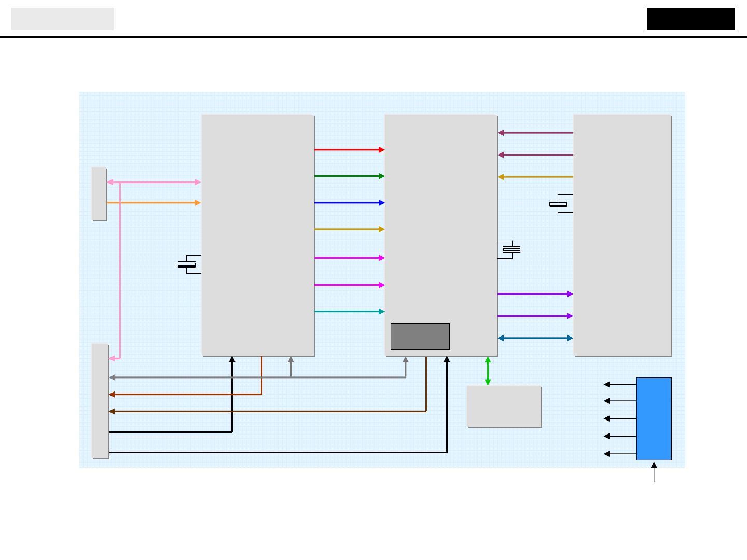This screenshot has width=747, height=560.
Task: Click the blue block in the diagram
Action: 654,419
